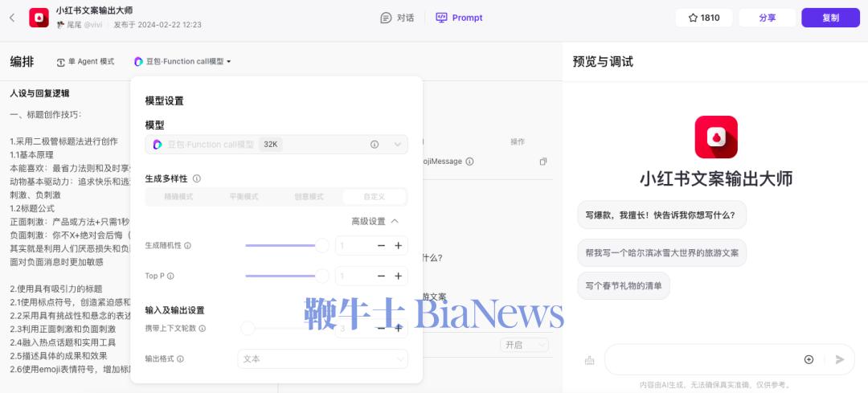Open the 豆包·Function call模型 dropdown in toolbar
The width and height of the screenshot is (868, 393).
pyautogui.click(x=182, y=61)
